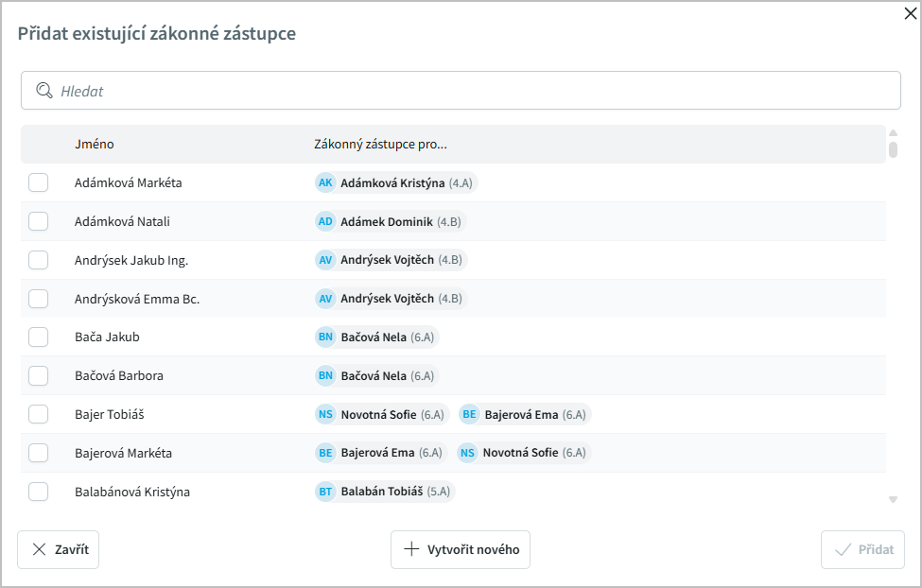Click the BN avatar in Bača Jakub row
Screen dimensions: 922x588
[x=325, y=337]
